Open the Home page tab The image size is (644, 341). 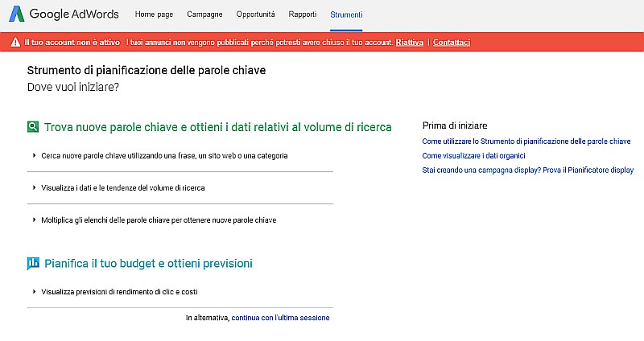point(154,14)
